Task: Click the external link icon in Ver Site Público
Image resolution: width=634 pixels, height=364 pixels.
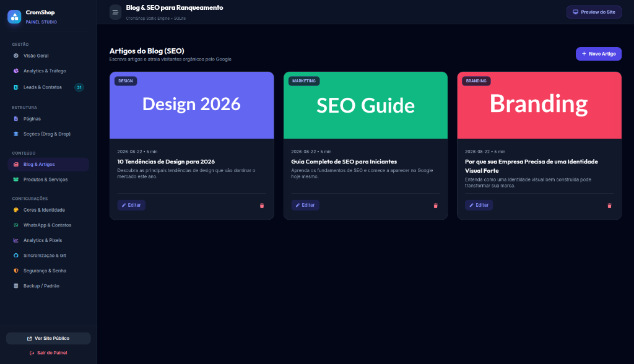Action: click(29, 339)
